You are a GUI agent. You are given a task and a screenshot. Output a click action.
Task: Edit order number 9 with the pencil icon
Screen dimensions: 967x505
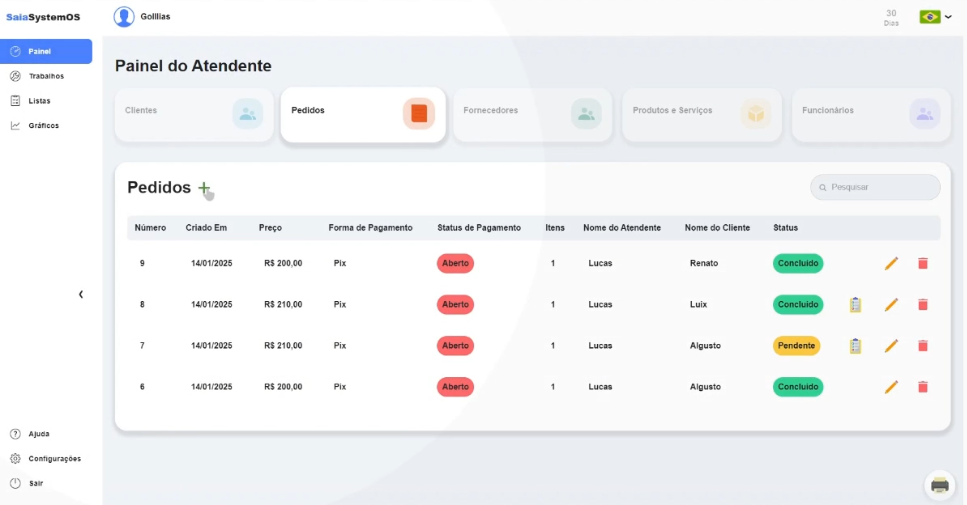(891, 263)
